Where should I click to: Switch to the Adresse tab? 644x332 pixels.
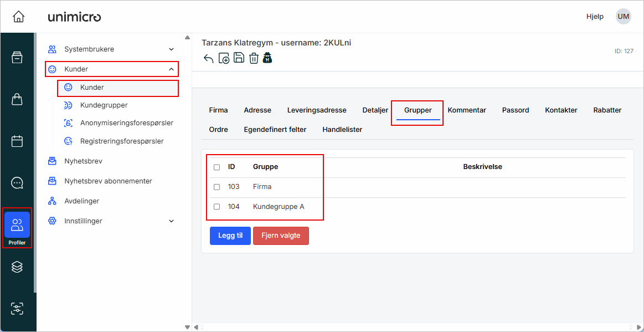[257, 110]
